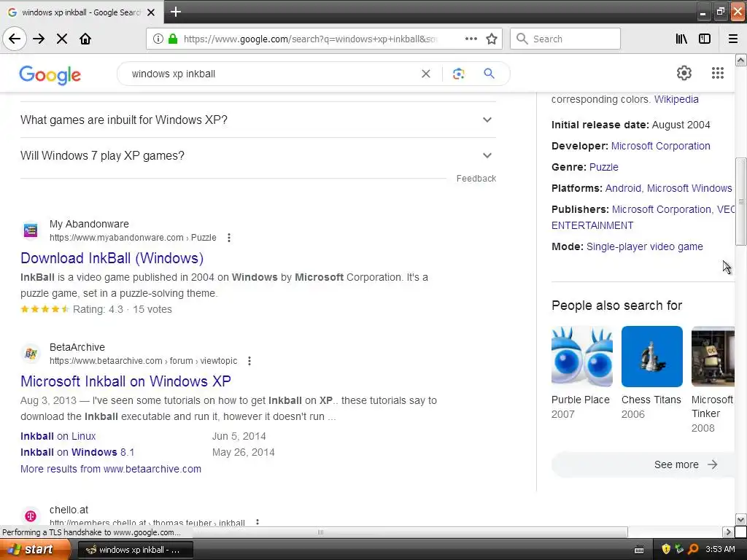Click the Google logo
The width and height of the screenshot is (747, 560).
50,75
